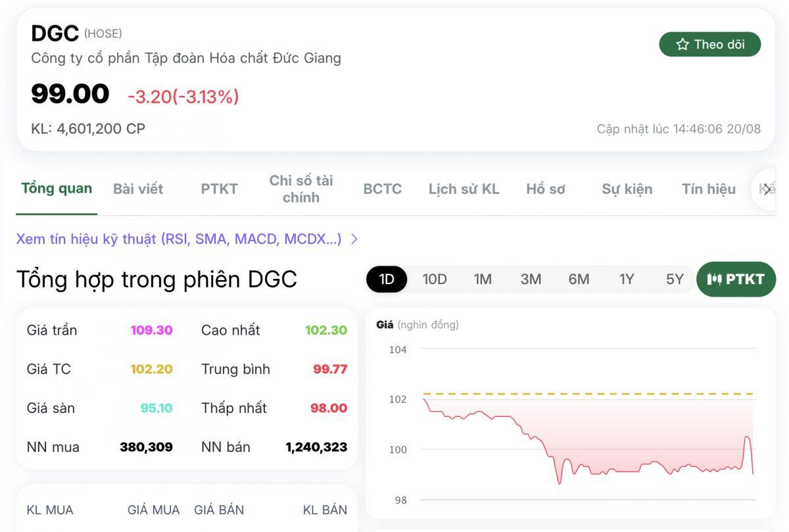Open the Sự kiện tab
This screenshot has height=532, width=789.
[x=627, y=189]
